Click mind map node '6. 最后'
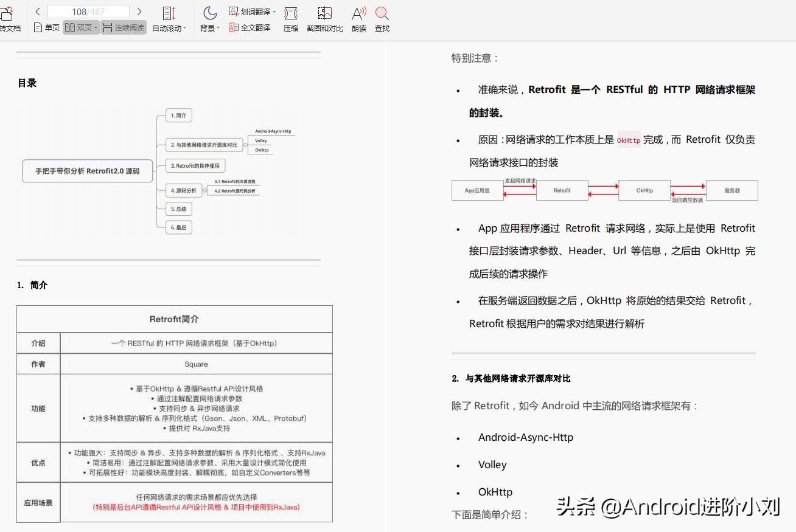796x532 pixels. pos(179,227)
